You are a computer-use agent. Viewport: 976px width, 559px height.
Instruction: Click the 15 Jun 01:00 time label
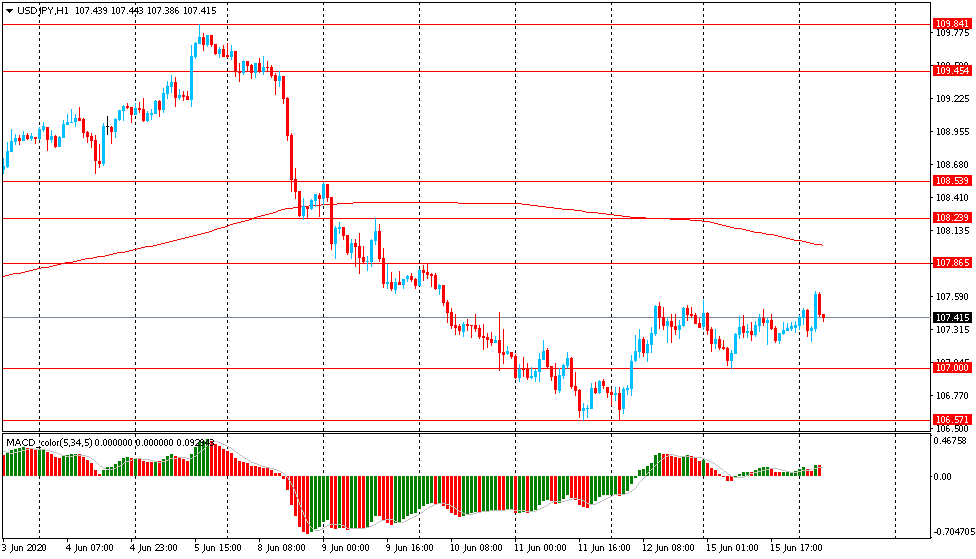733,548
